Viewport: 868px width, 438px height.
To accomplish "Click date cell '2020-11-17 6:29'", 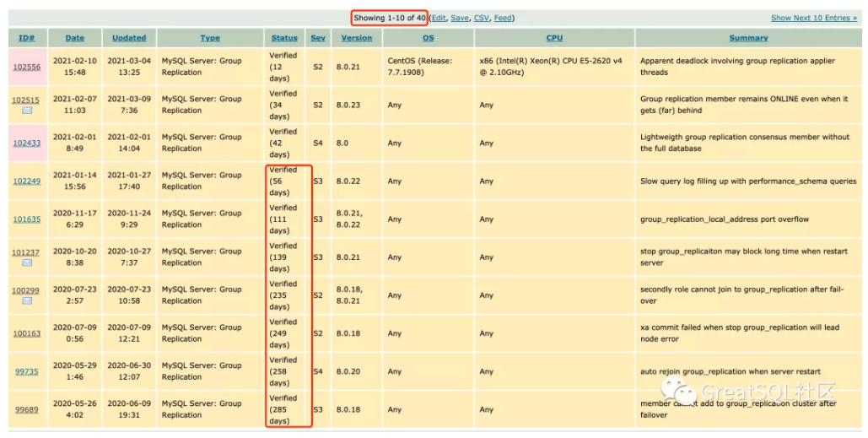I will pyautogui.click(x=75, y=219).
